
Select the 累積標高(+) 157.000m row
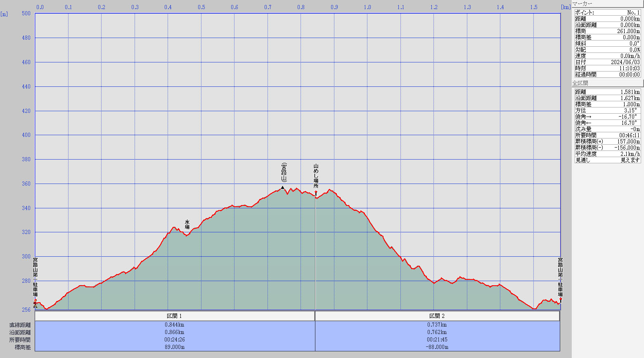[x=607, y=141]
